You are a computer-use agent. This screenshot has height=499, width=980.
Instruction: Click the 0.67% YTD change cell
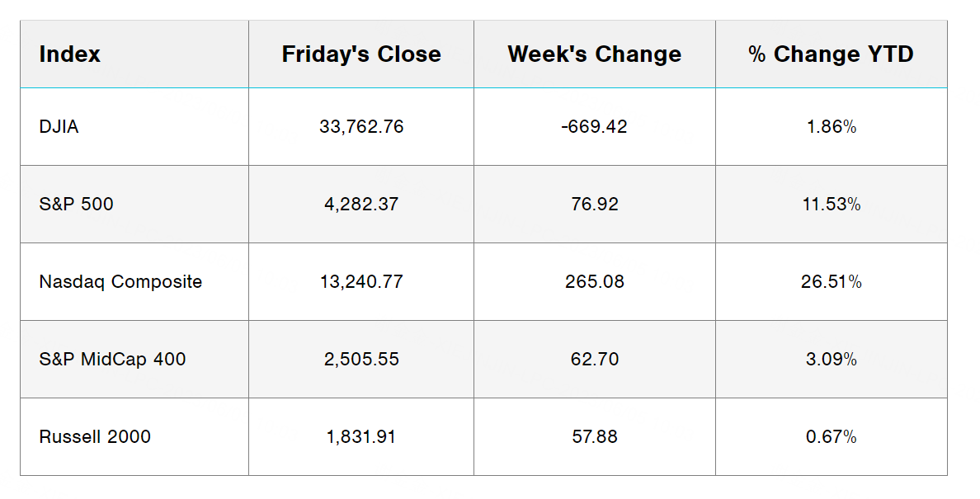coord(831,437)
